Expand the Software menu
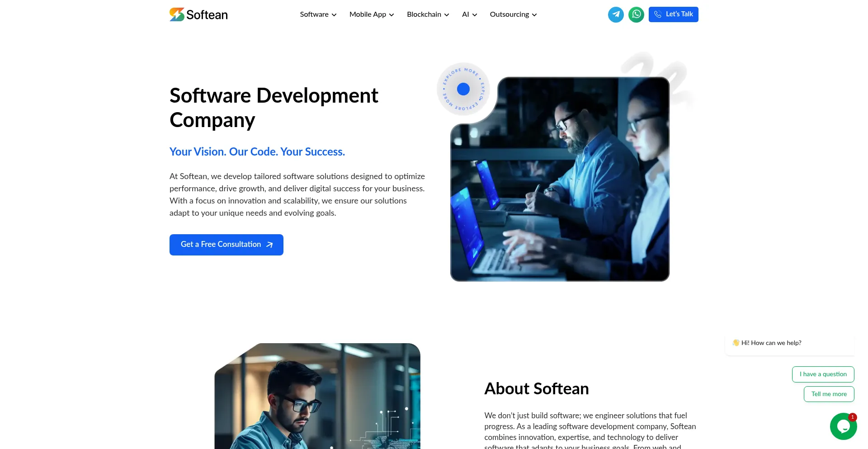 (x=318, y=14)
